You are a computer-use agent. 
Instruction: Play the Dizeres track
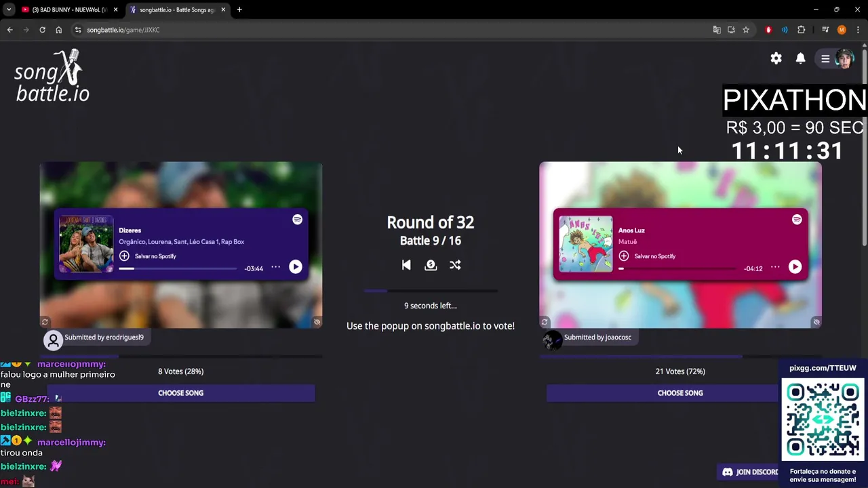296,267
